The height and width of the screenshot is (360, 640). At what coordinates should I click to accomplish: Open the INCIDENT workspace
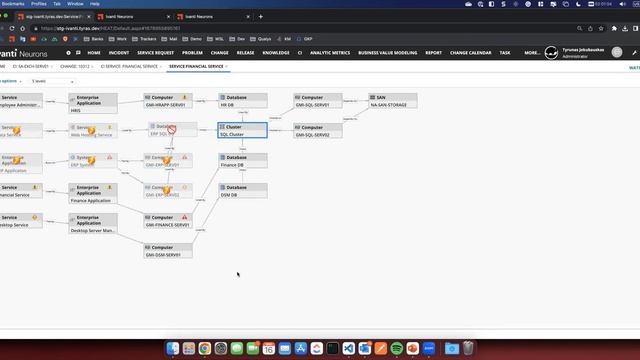(119, 53)
